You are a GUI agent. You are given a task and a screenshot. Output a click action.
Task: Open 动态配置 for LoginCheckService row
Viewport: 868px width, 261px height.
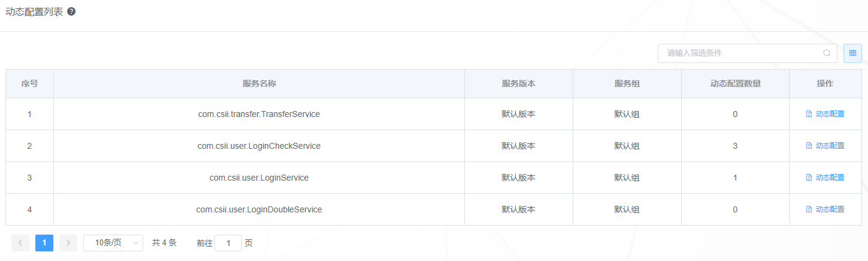(x=825, y=146)
